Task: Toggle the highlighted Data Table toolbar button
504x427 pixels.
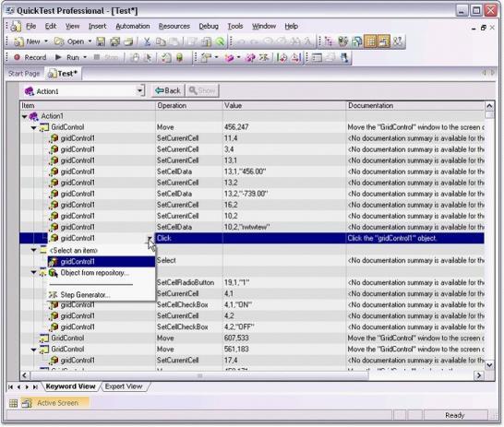Action: coord(370,42)
